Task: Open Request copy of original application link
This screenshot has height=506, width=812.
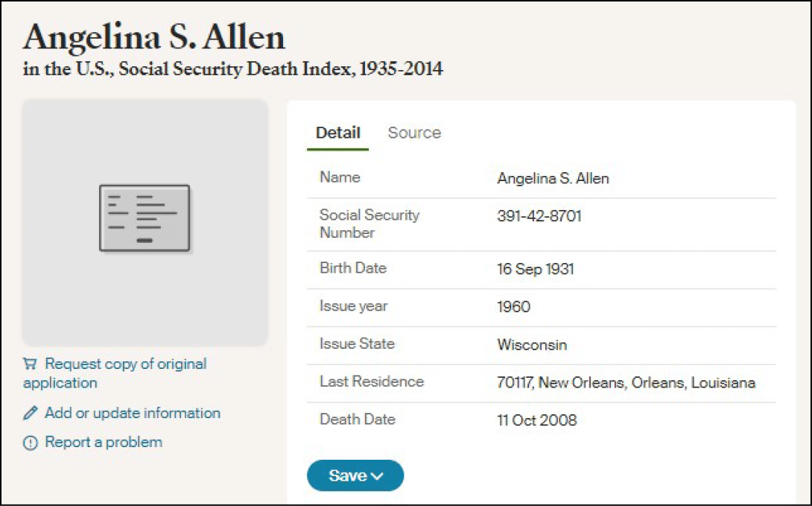Action: (x=125, y=364)
